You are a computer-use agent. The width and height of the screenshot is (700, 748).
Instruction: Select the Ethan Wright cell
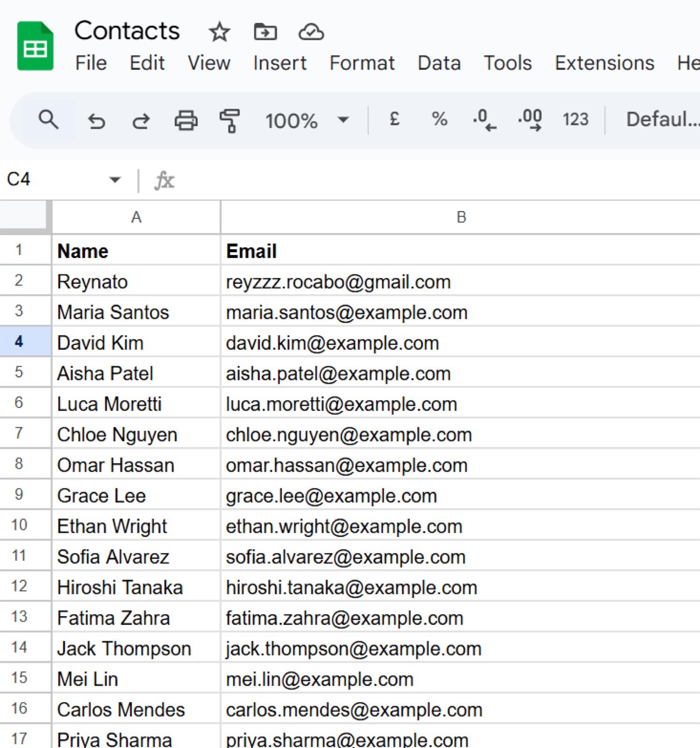coord(136,525)
